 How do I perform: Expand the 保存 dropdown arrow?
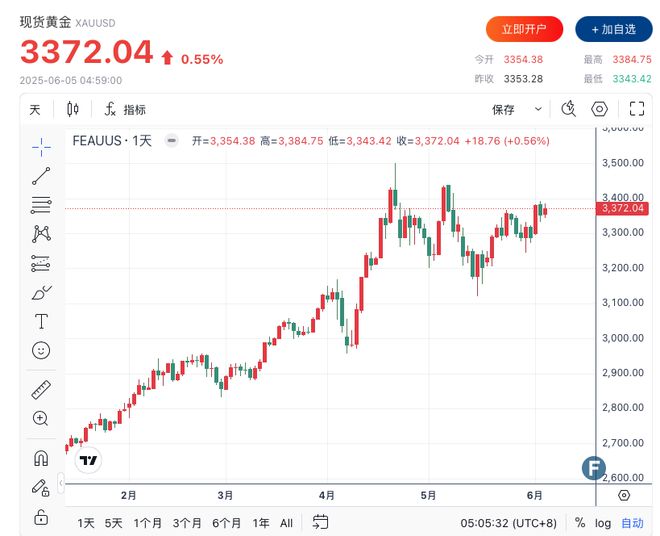(538, 109)
